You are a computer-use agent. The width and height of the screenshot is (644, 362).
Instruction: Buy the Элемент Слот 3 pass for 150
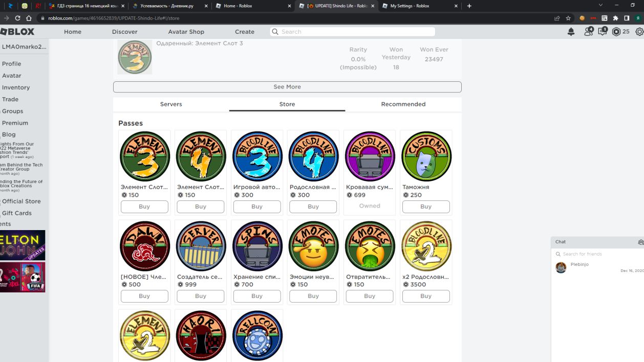coord(144,207)
